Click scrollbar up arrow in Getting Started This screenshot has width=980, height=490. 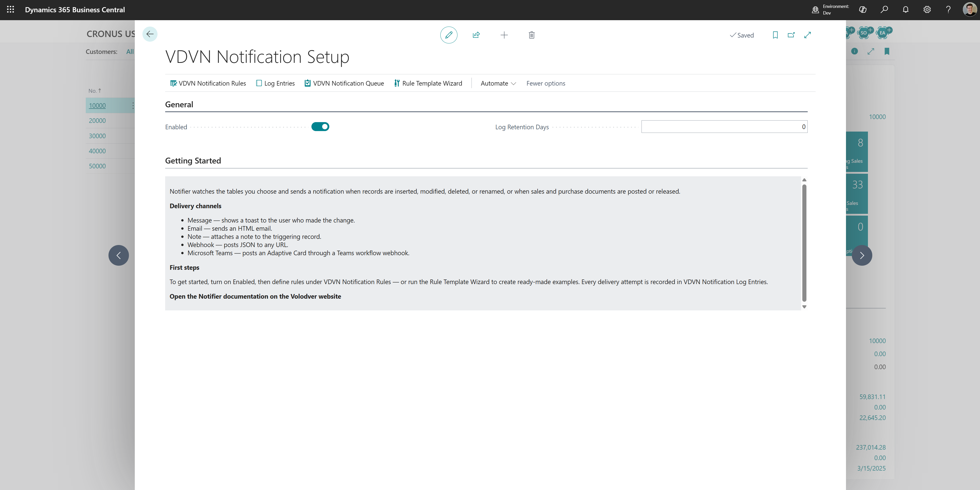tap(804, 180)
